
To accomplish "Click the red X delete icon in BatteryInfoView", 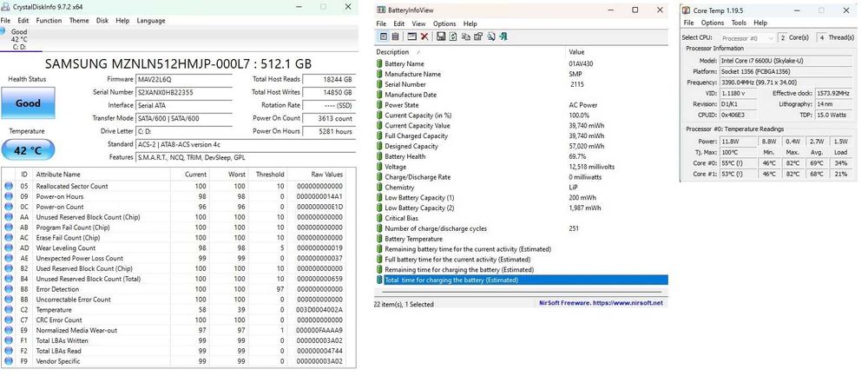I will (424, 36).
